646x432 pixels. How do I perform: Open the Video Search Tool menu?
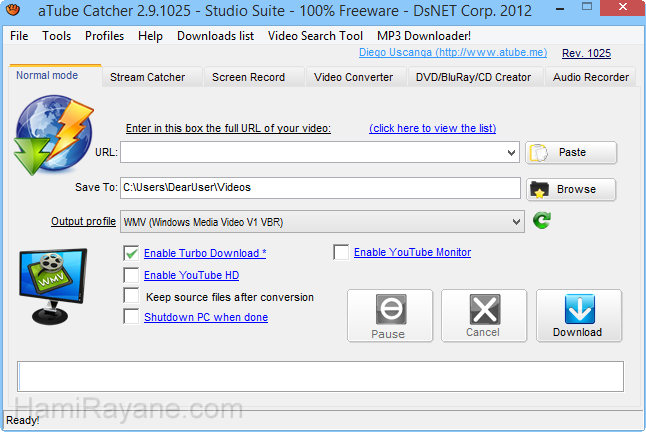[x=315, y=36]
